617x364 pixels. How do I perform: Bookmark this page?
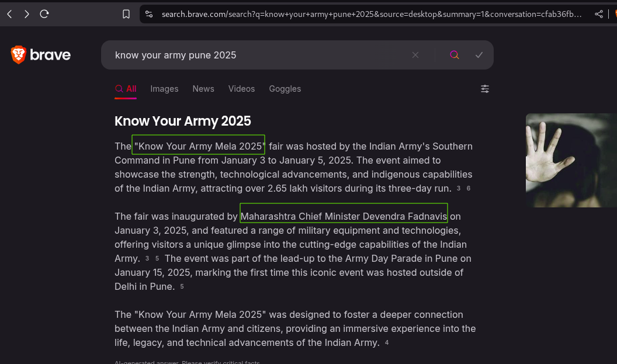[126, 14]
